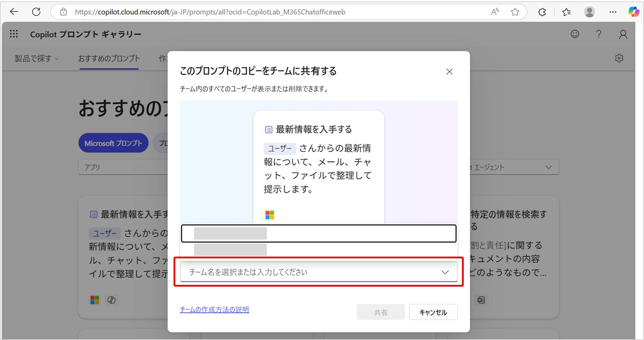Click the browser back arrow

click(14, 12)
